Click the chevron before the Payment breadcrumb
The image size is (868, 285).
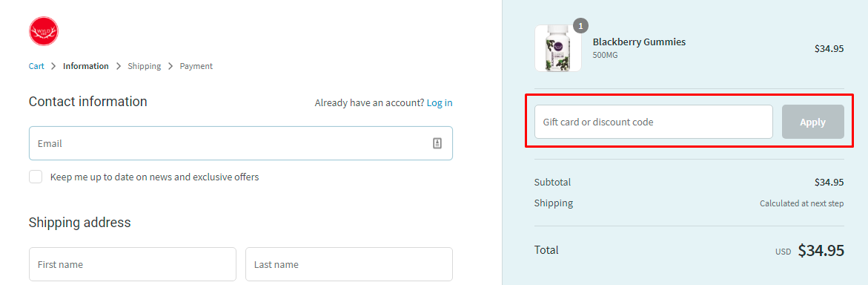pos(170,66)
